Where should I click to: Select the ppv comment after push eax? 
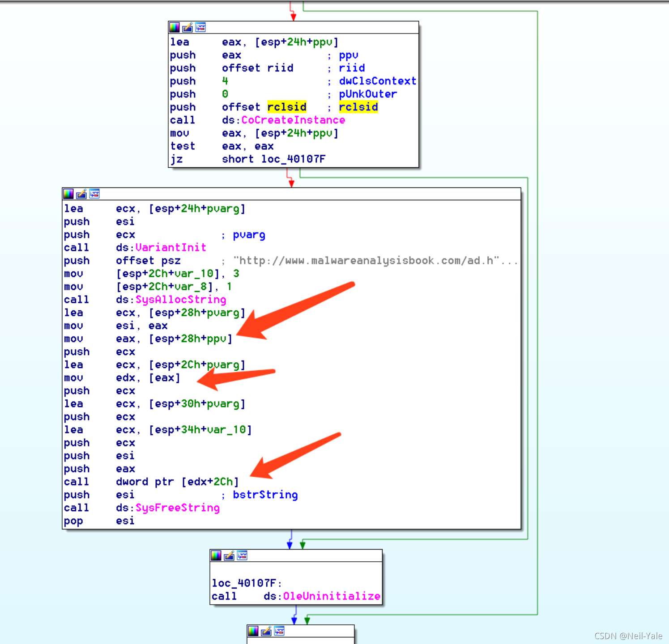(349, 55)
